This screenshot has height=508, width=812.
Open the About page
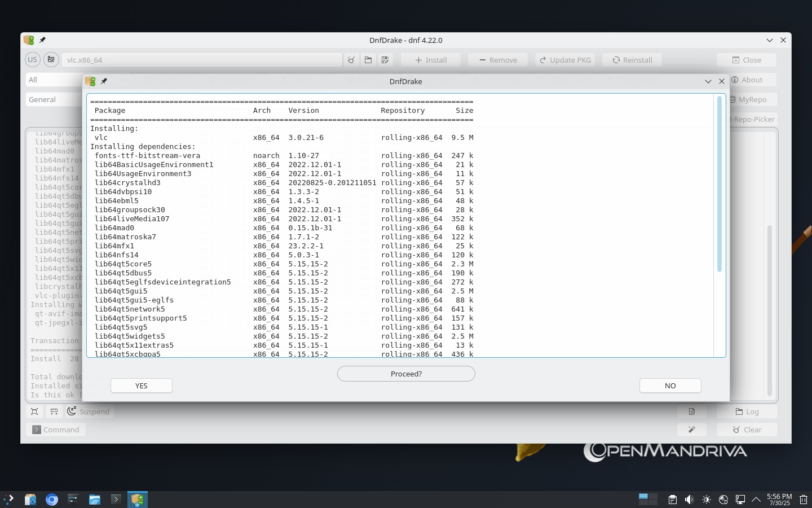[x=753, y=80]
